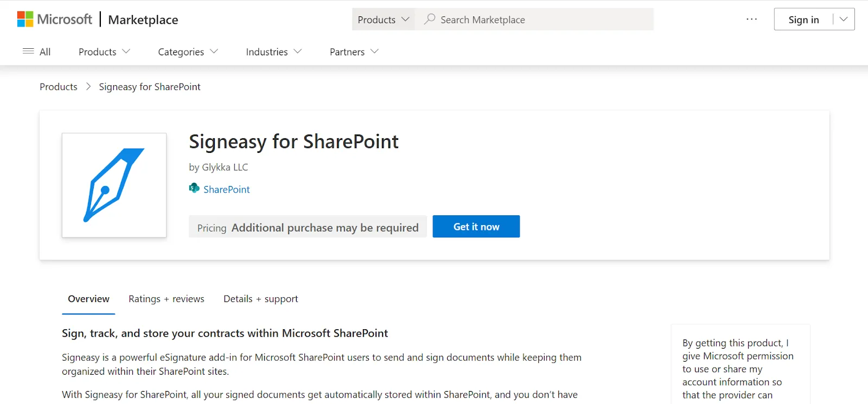Click the Signeasy for SharePoint title heading
This screenshot has height=404, width=868.
click(x=293, y=142)
